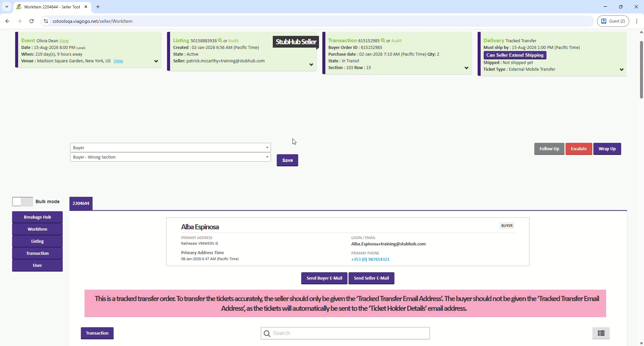
Task: Expand the Event card details
Action: click(x=156, y=62)
